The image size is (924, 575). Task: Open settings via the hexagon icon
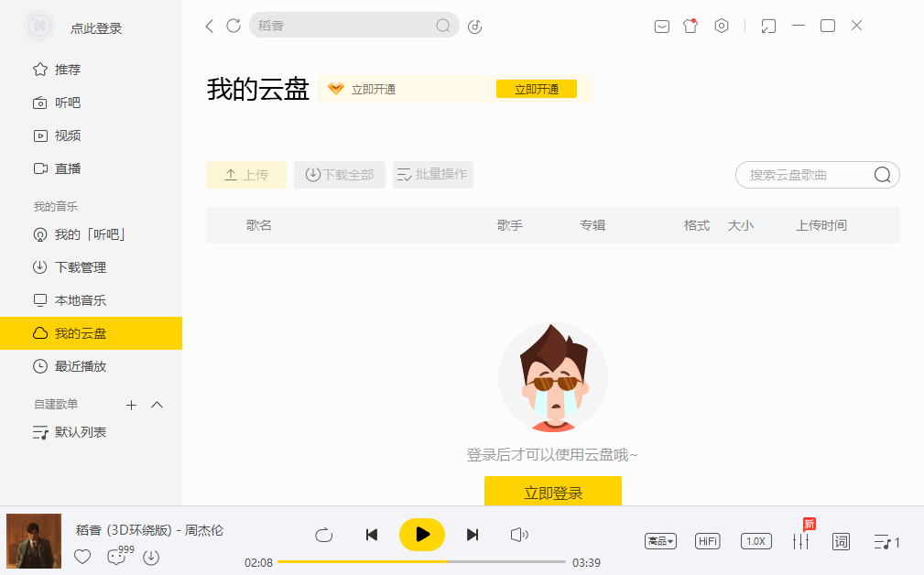722,26
